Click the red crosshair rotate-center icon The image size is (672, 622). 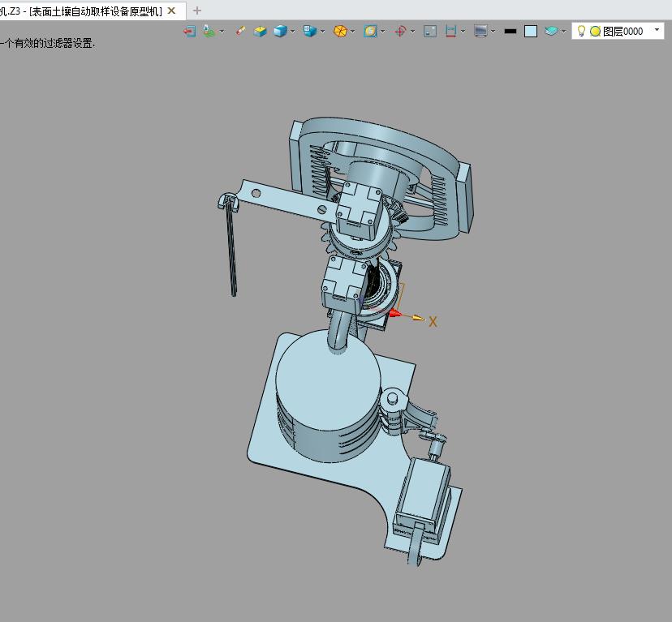coord(400,32)
